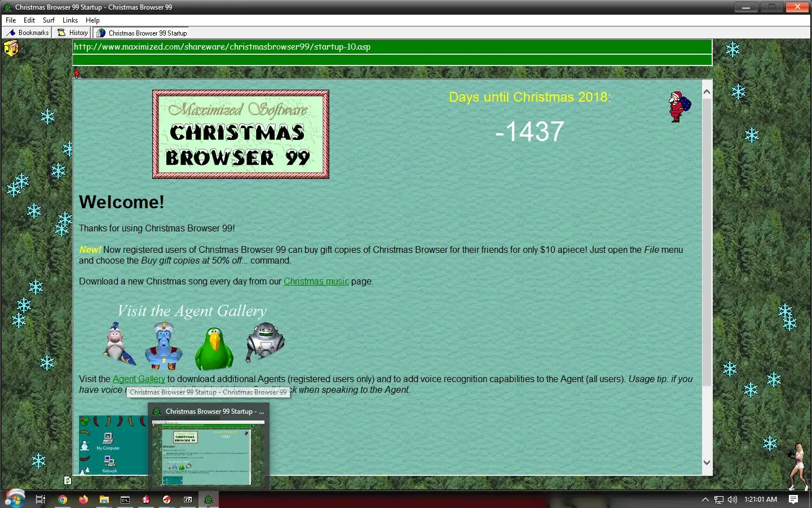Open the Agent Gallery link
Screen dimensions: 812x508
point(139,379)
